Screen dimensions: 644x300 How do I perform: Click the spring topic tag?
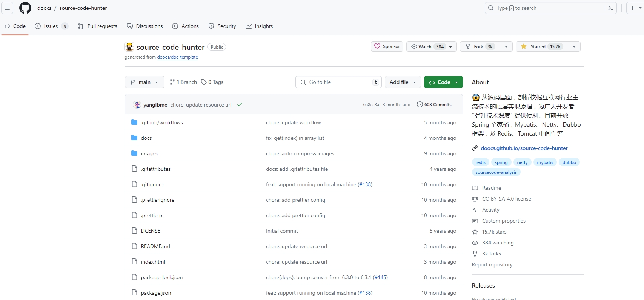[501, 162]
